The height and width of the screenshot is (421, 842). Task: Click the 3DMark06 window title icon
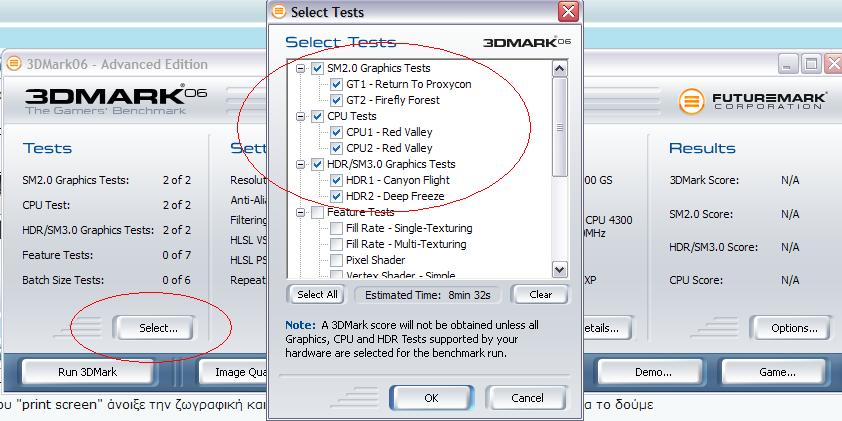tap(14, 64)
